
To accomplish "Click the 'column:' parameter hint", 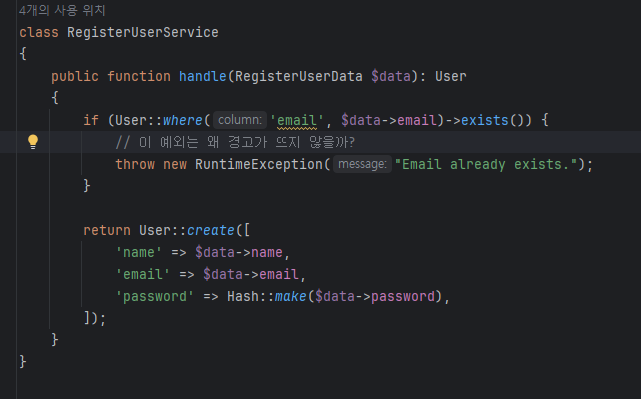I will tap(240, 120).
